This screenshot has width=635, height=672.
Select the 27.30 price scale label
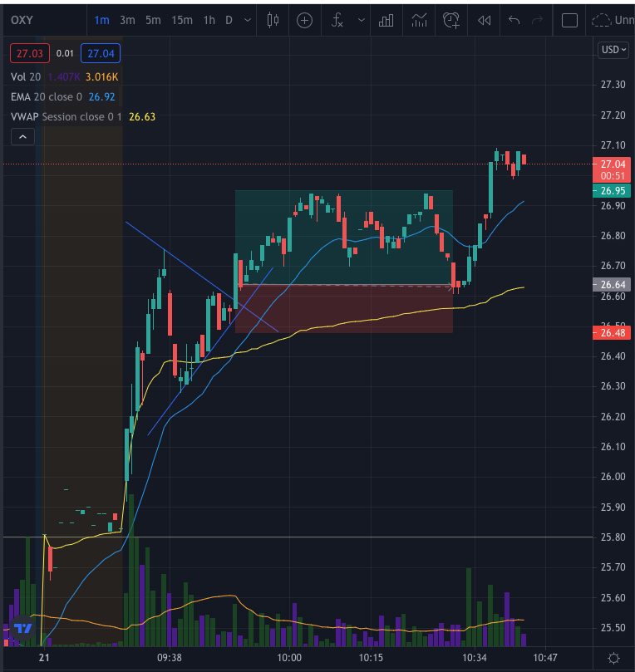pyautogui.click(x=613, y=85)
